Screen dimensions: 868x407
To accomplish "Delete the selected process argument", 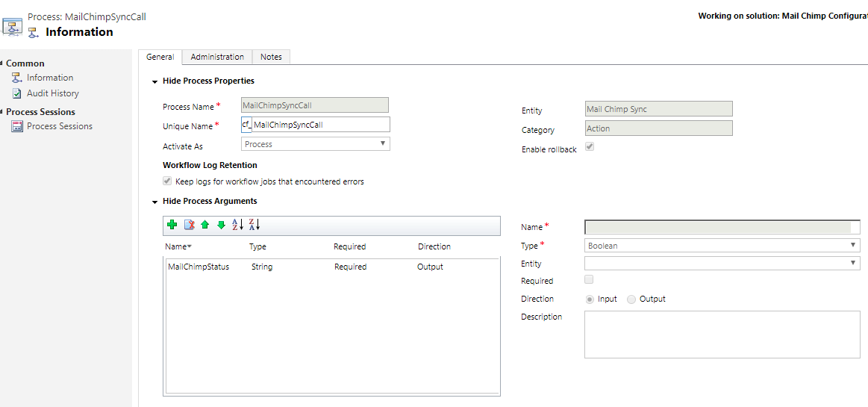I will [190, 224].
